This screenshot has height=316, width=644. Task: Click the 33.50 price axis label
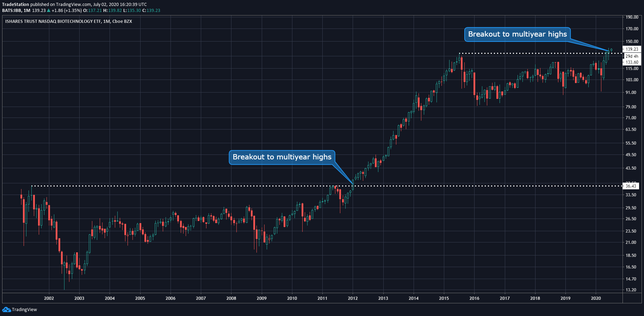pyautogui.click(x=631, y=195)
